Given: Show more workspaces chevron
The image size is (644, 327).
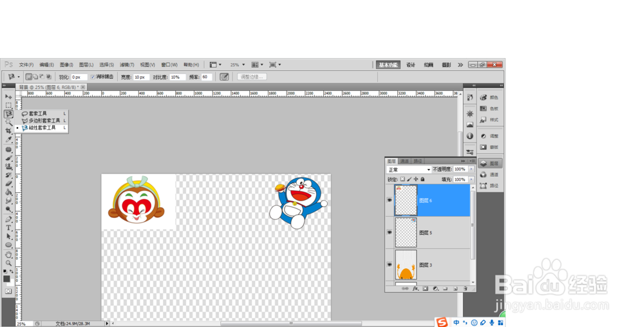Looking at the screenshot, I should point(460,65).
